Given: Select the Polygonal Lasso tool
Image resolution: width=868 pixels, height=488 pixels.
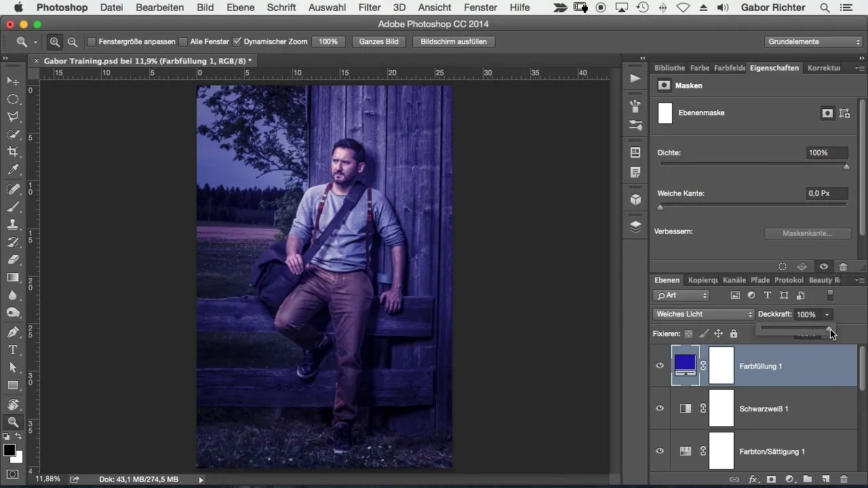Looking at the screenshot, I should click(13, 117).
